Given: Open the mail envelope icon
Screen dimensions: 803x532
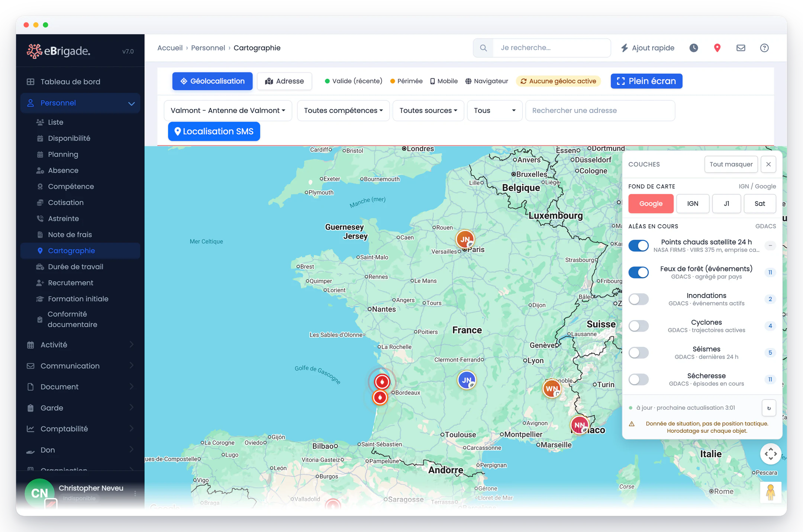Looking at the screenshot, I should click(x=741, y=48).
